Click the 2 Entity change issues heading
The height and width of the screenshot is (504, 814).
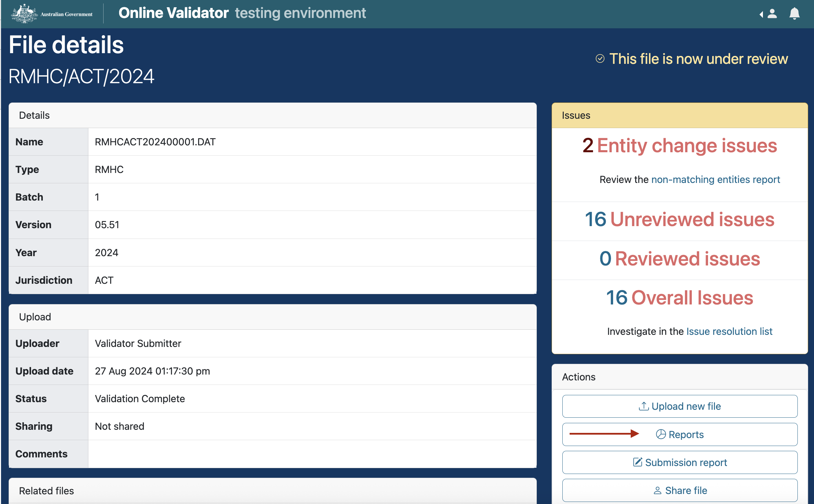click(x=679, y=146)
